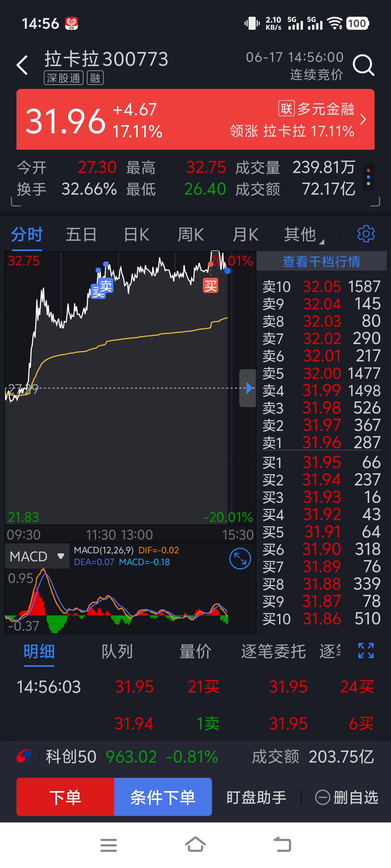This screenshot has height=868, width=391.
Task: Tap 买8 price 31.88 row
Action: click(321, 584)
